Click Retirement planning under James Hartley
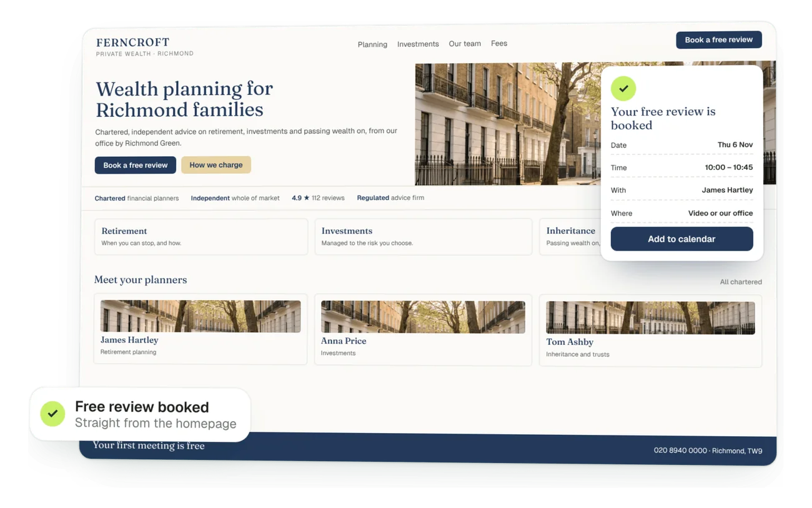 pos(129,352)
